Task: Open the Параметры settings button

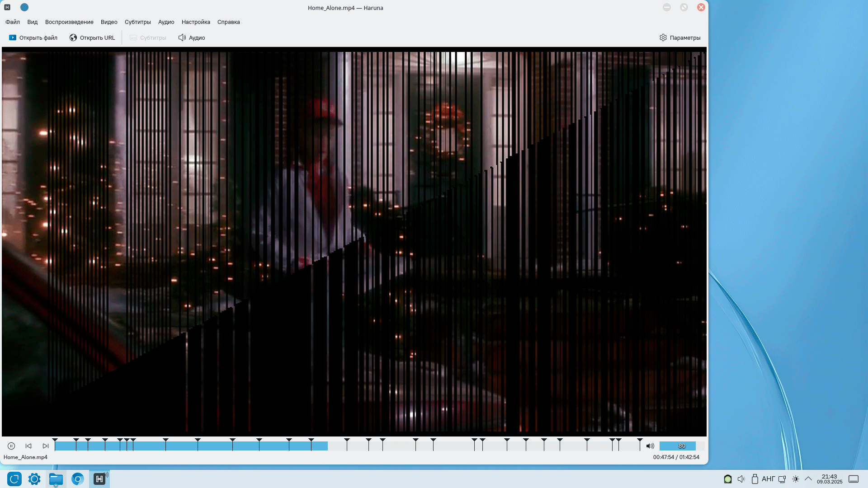Action: 680,38
